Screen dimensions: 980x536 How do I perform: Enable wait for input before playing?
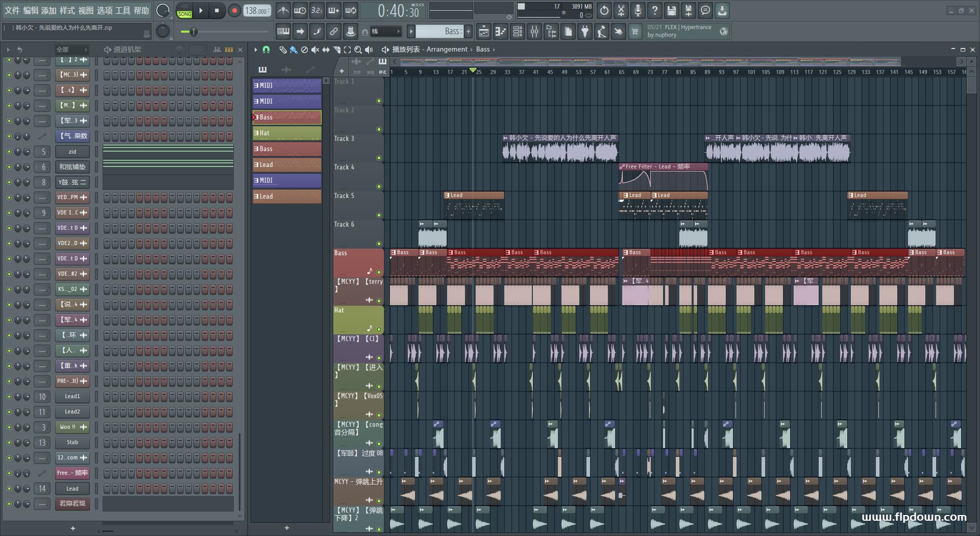click(300, 10)
